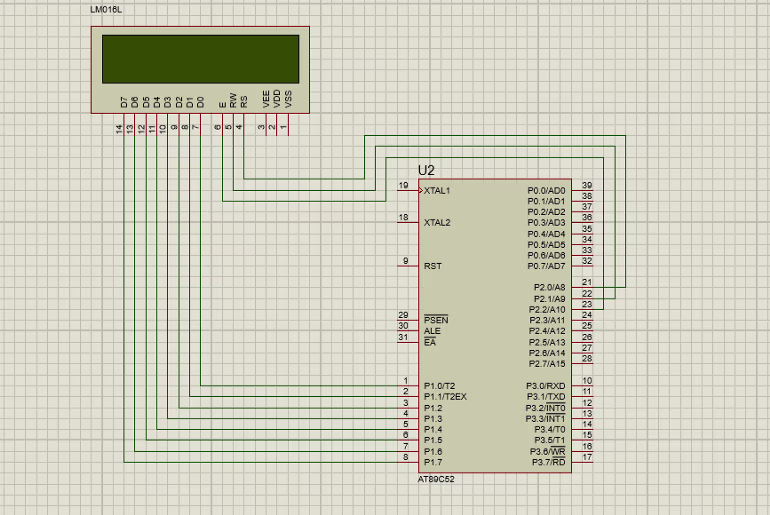
Task: Click the P1.2 pin label
Action: coord(433,408)
